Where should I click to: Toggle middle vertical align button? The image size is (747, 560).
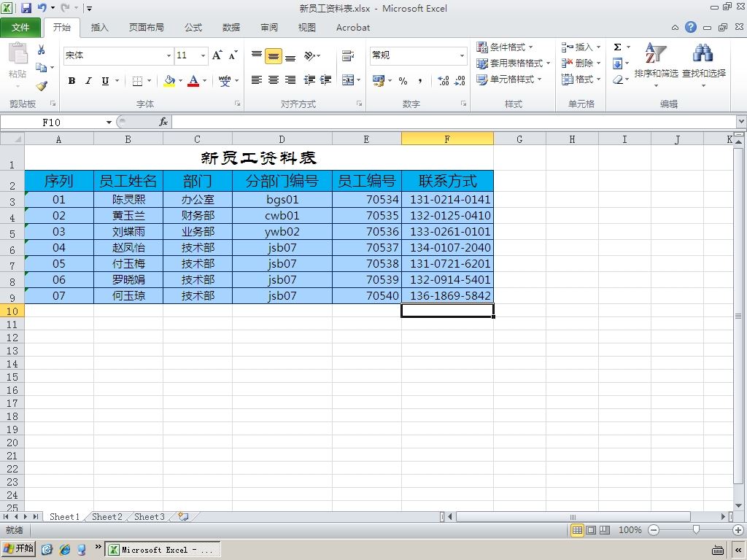(x=274, y=55)
